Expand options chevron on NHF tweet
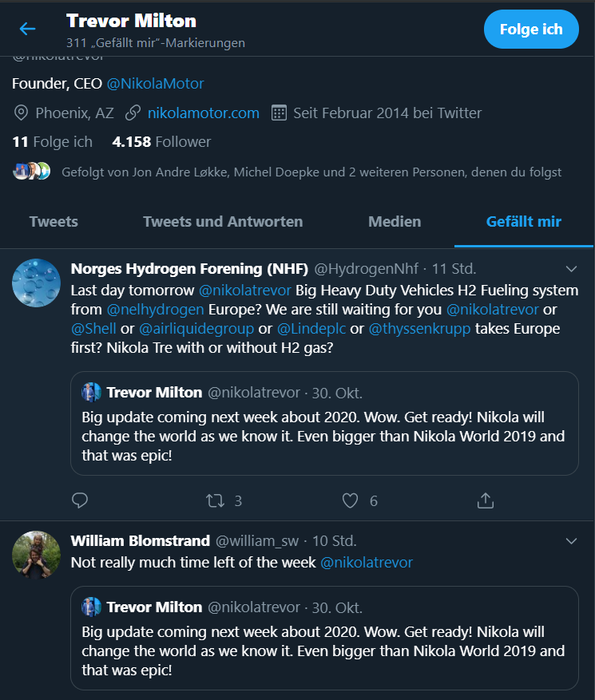The image size is (595, 700). [571, 269]
